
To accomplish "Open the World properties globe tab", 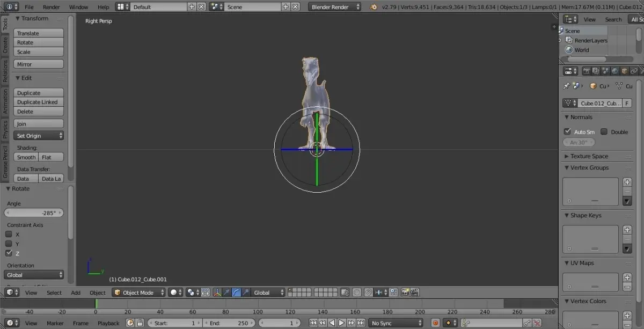I will click(615, 71).
